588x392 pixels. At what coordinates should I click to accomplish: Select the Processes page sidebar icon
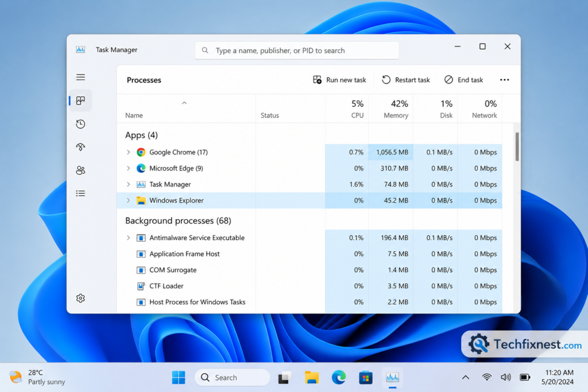pyautogui.click(x=80, y=100)
